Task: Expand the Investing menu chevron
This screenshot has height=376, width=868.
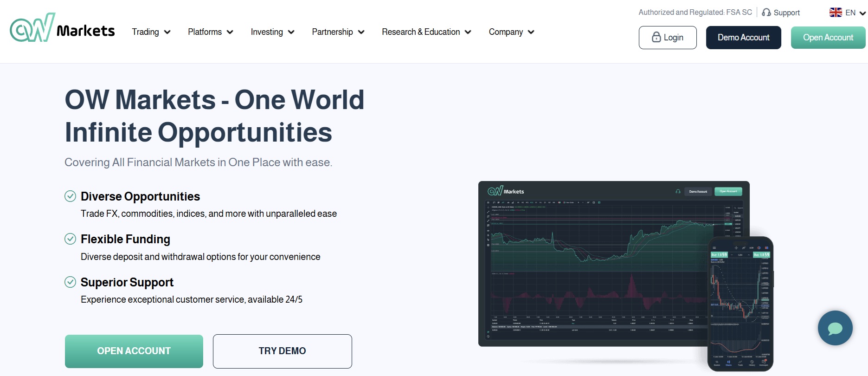Action: click(291, 32)
